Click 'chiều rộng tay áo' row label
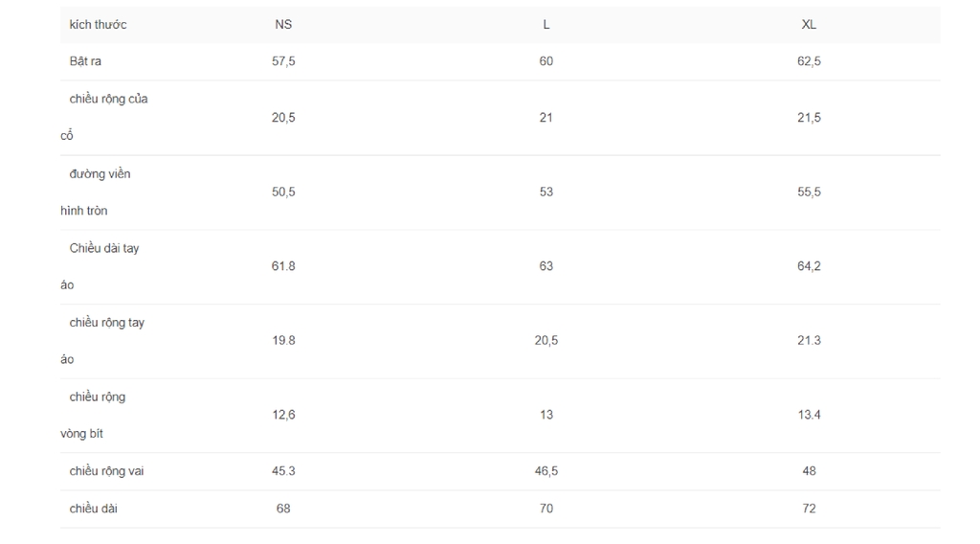This screenshot has width=980, height=544. (102, 341)
